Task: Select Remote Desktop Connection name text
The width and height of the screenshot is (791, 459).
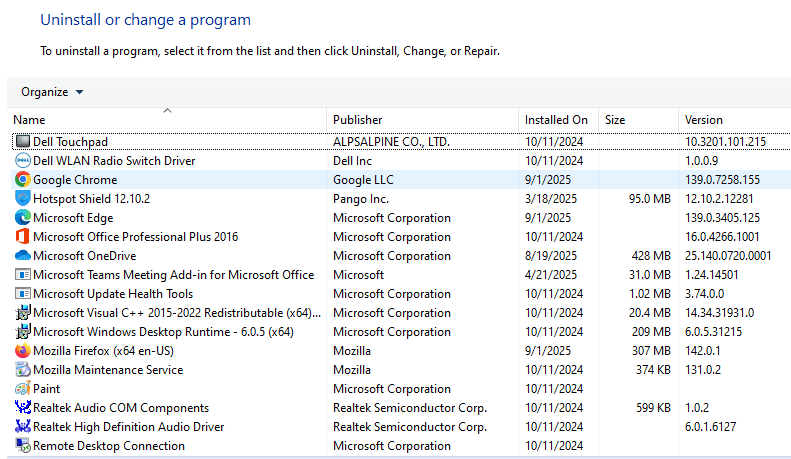Action: pyautogui.click(x=109, y=446)
